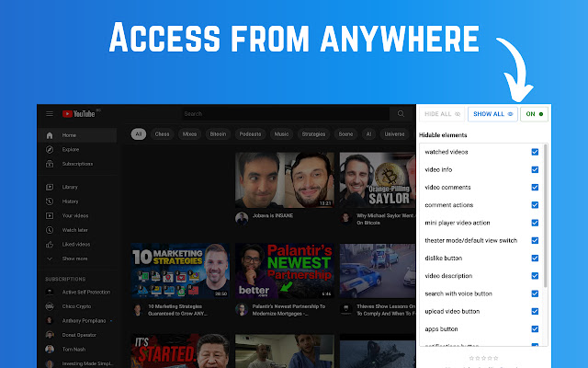This screenshot has width=588, height=368.
Task: Select the All filter chip
Action: point(139,134)
